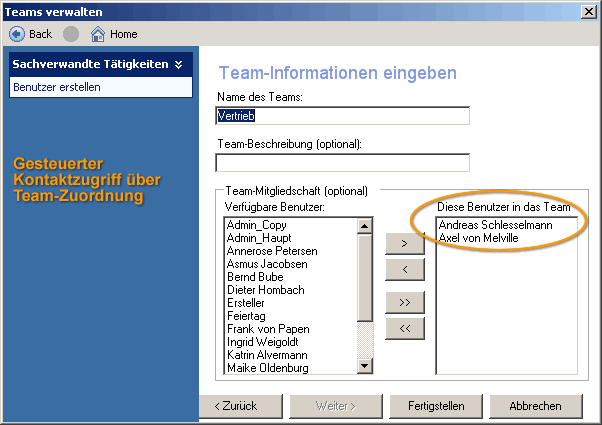
Task: Click the Team-Beschreibung text field
Action: tap(342, 162)
